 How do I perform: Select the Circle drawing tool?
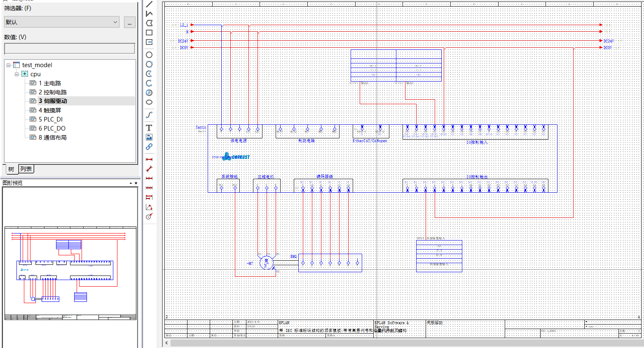point(149,55)
